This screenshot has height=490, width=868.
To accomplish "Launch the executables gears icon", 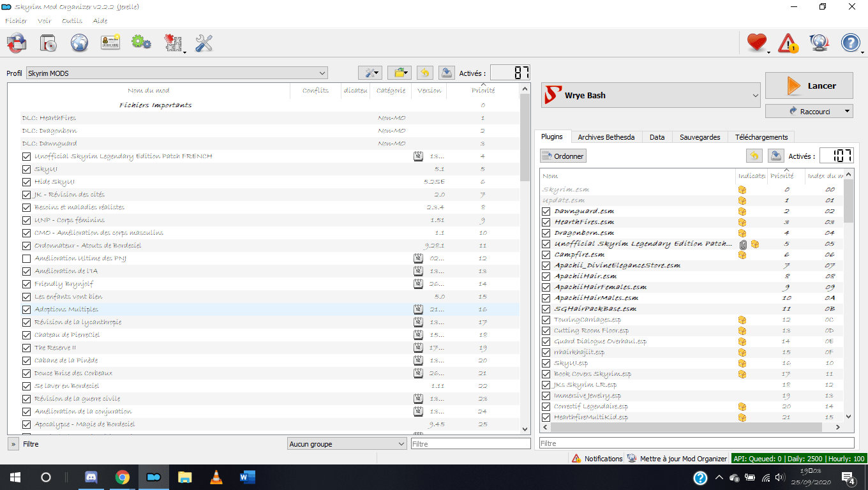I will [x=141, y=43].
